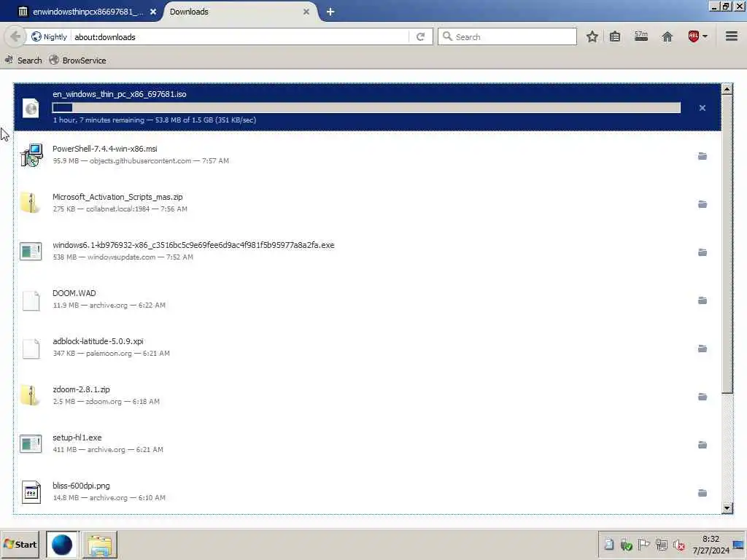This screenshot has width=747, height=560.
Task: Click the downloads list scrollbar thumb
Action: (x=727, y=244)
